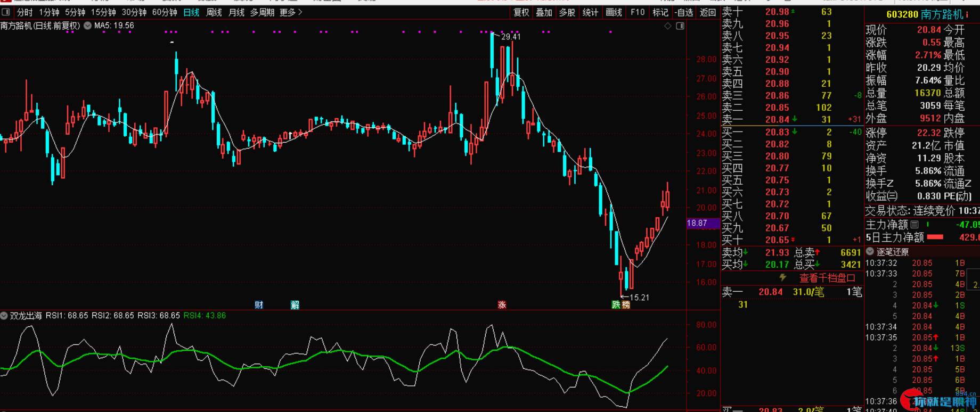Click the 卖十 price 20.98
The image size is (980, 412).
click(778, 12)
